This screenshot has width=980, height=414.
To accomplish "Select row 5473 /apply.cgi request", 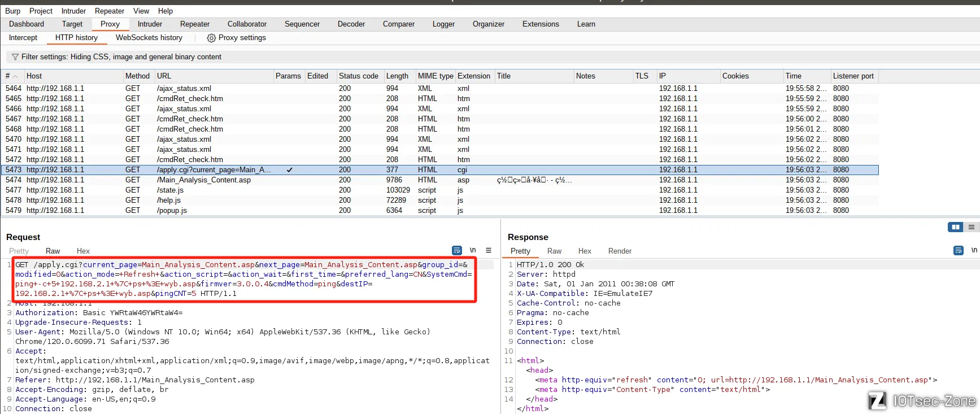I will (441, 170).
